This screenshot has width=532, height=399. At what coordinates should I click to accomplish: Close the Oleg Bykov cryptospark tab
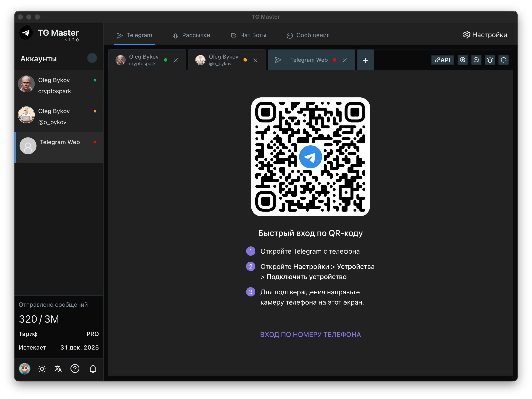[x=176, y=60]
